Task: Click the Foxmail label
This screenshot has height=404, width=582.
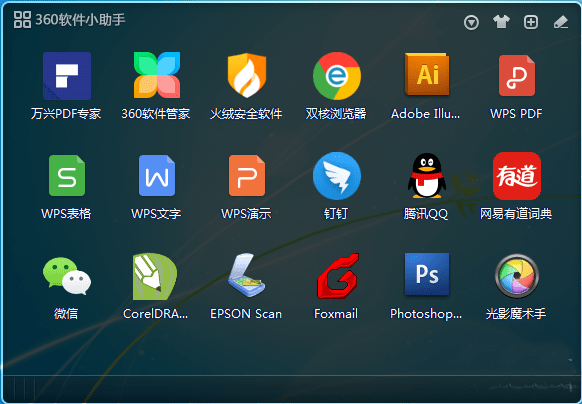Action: click(x=336, y=314)
